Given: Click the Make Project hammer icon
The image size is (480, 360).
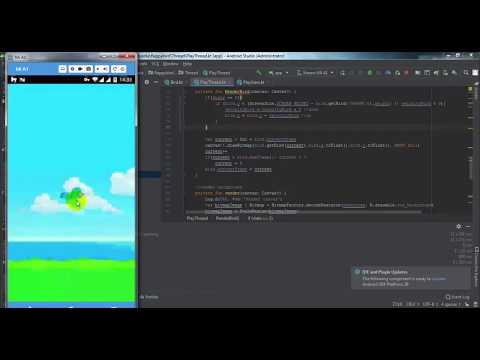Looking at the screenshot, I should pos(259,73).
